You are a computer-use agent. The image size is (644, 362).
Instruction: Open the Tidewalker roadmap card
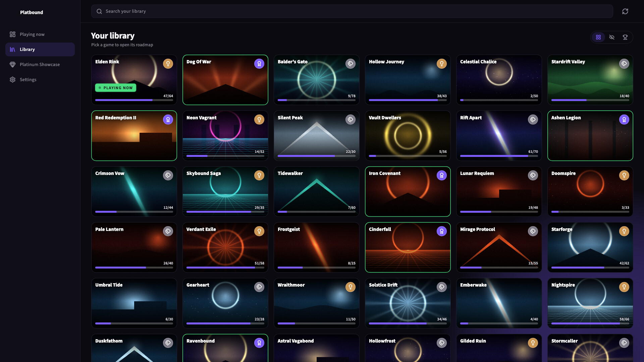[317, 191]
